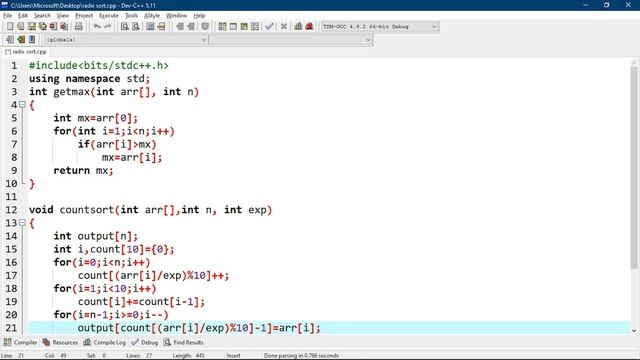Screen dimensions: 640x360
Task: Click the editor scrollbar down arrow
Action: [634, 331]
